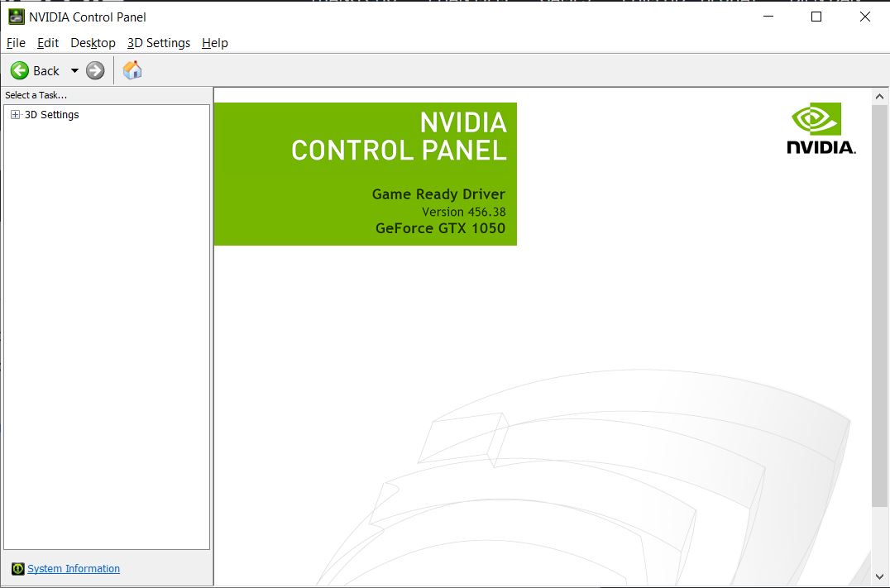890x588 pixels.
Task: Click the scrollbar down arrow
Action: (880, 576)
